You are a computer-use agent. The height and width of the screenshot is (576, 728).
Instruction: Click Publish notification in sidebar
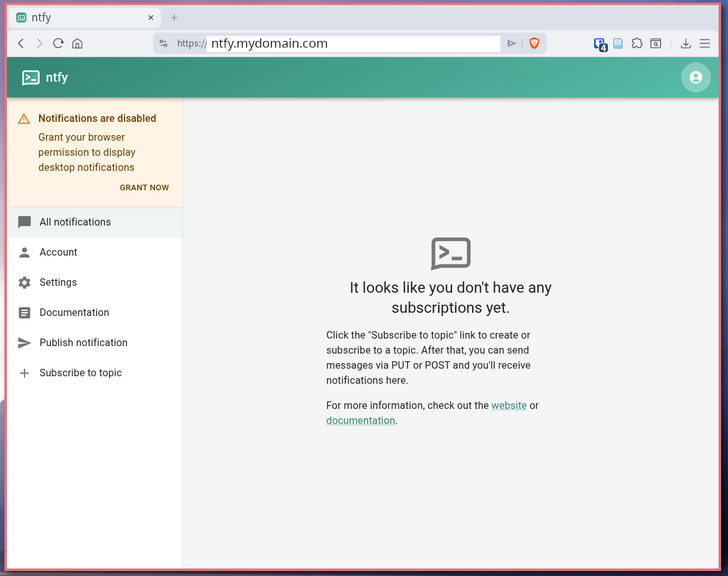pos(83,342)
